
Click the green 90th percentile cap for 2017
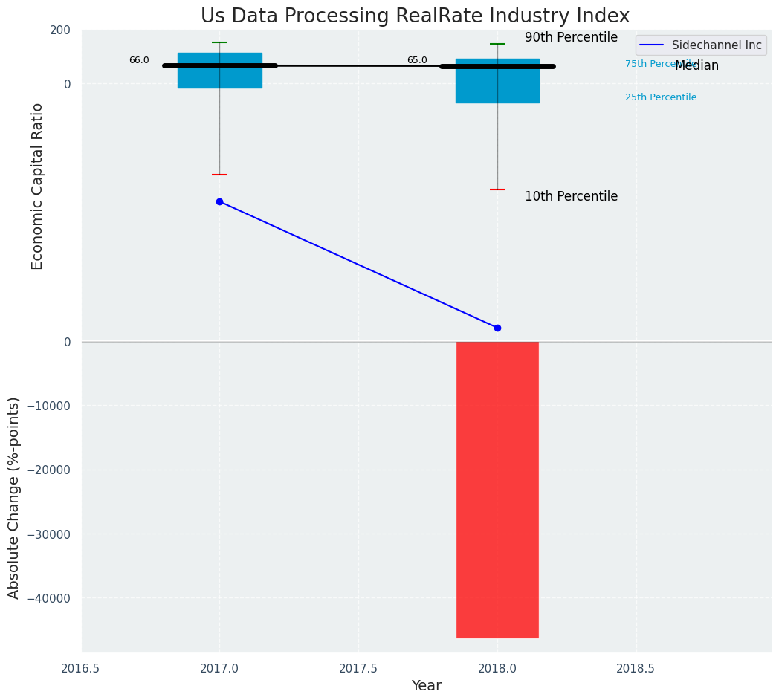point(219,42)
